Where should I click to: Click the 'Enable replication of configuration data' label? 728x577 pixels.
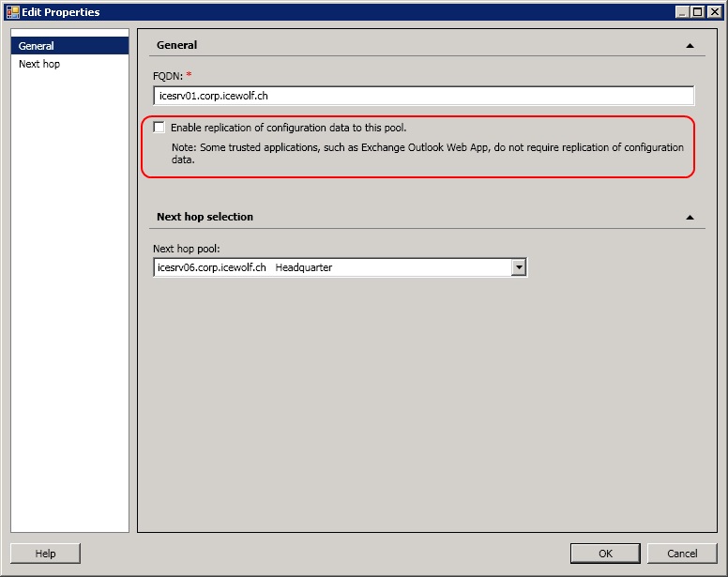pyautogui.click(x=288, y=128)
